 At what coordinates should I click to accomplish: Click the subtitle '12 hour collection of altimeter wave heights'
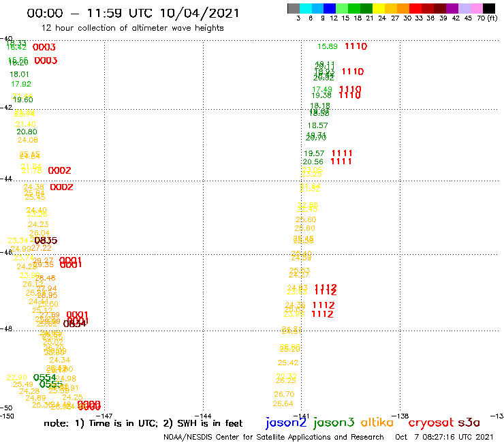(132, 28)
